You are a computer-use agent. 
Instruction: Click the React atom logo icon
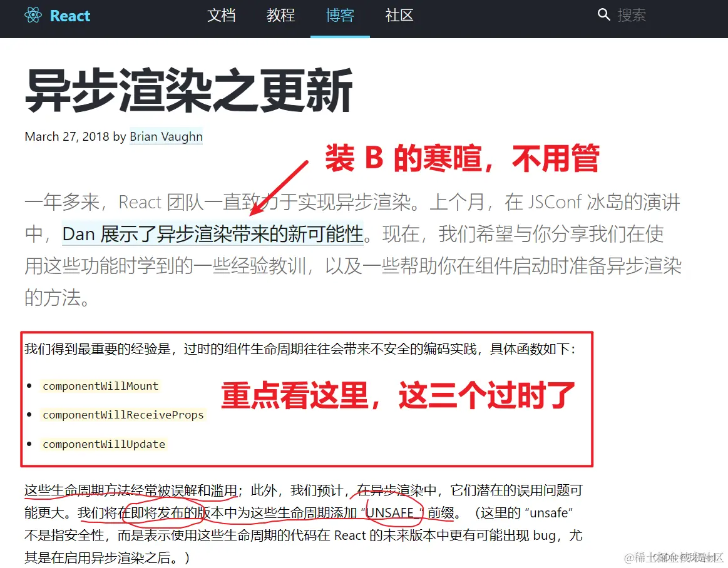click(33, 16)
